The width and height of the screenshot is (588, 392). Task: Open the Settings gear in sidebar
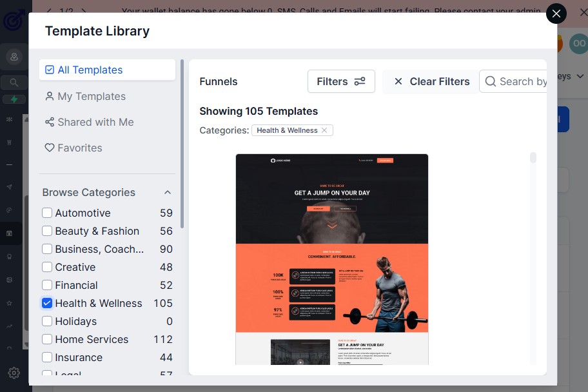pos(14,373)
